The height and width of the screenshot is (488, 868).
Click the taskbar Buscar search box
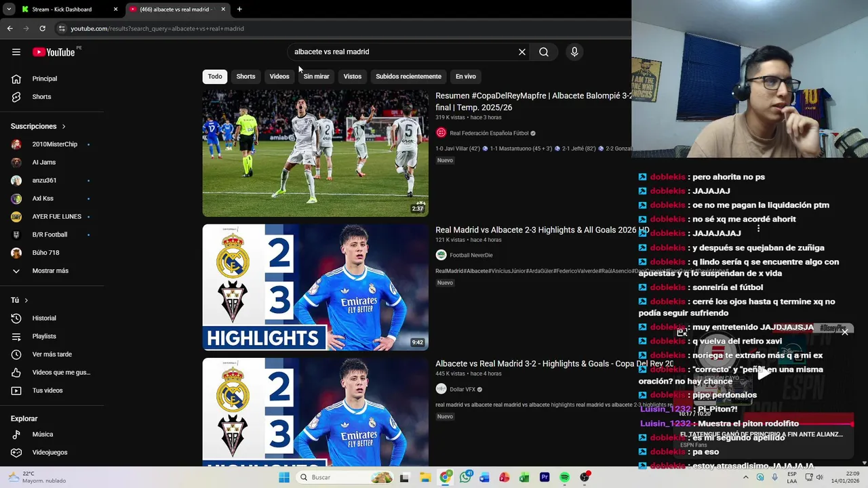coord(344,477)
